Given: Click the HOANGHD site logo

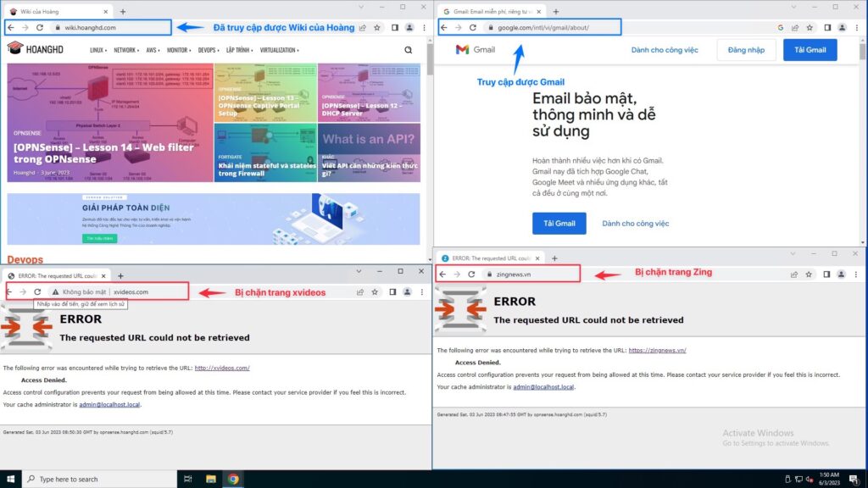Looking at the screenshot, I should [36, 48].
